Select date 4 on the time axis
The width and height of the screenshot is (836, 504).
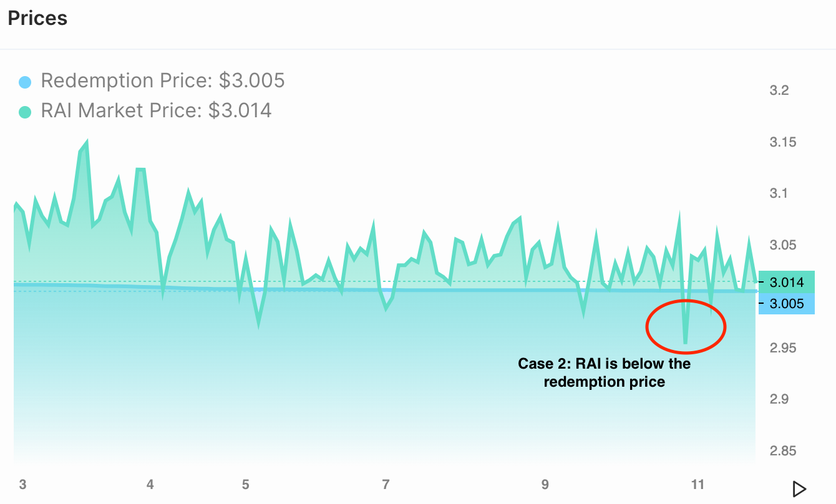150,485
